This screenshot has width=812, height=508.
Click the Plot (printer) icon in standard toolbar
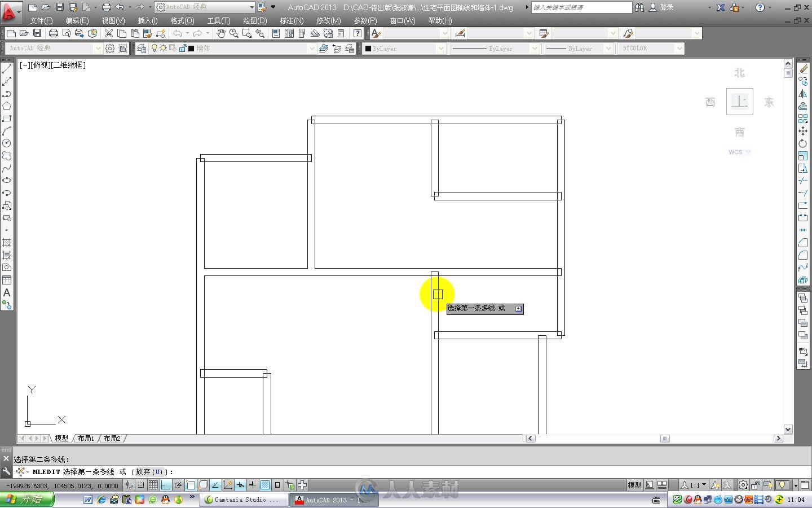[x=53, y=34]
